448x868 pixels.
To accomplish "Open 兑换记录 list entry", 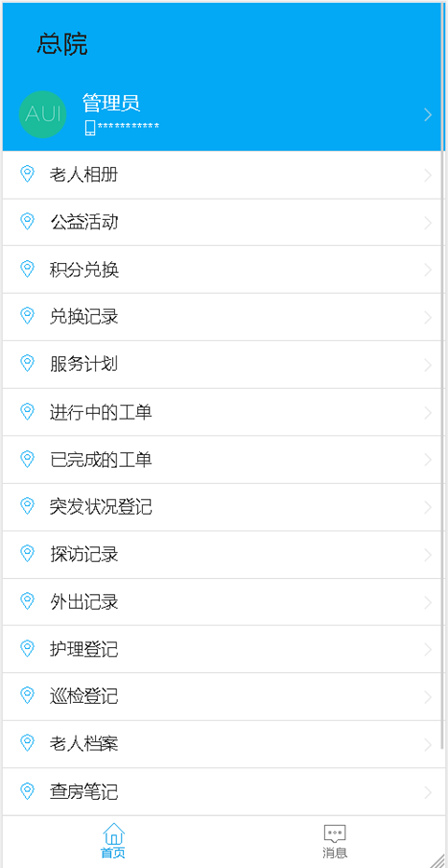I will (x=223, y=317).
